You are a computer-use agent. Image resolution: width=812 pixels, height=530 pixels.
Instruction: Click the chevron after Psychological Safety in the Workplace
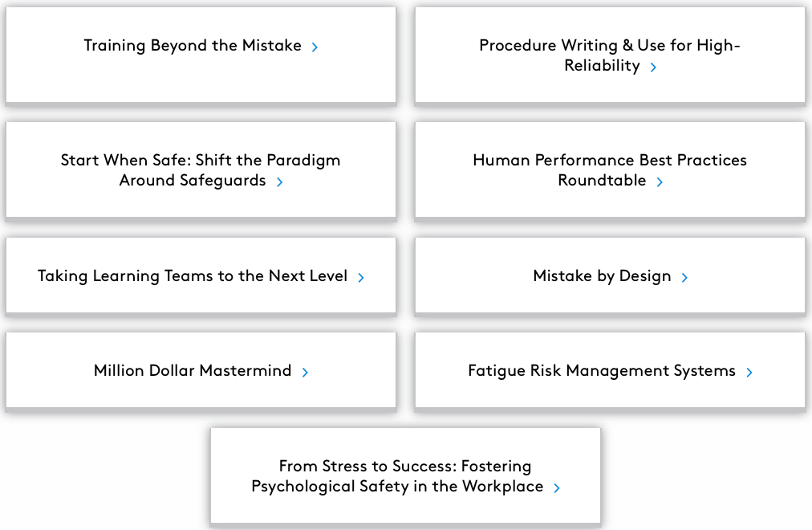[557, 488]
